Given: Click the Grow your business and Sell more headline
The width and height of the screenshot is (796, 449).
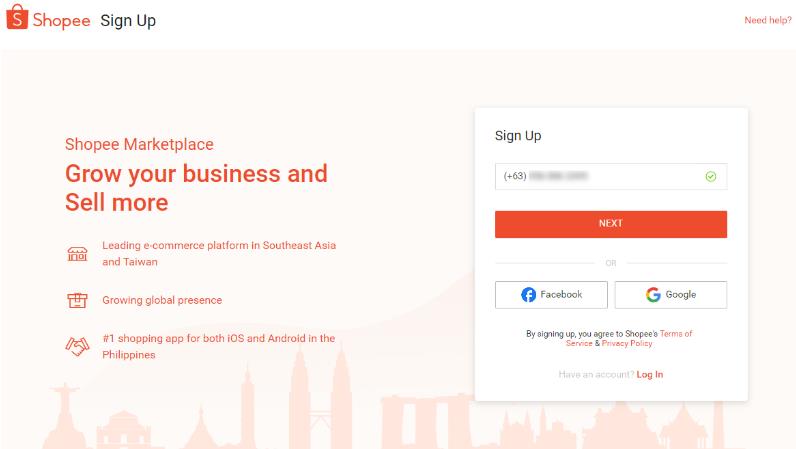Looking at the screenshot, I should [x=196, y=188].
